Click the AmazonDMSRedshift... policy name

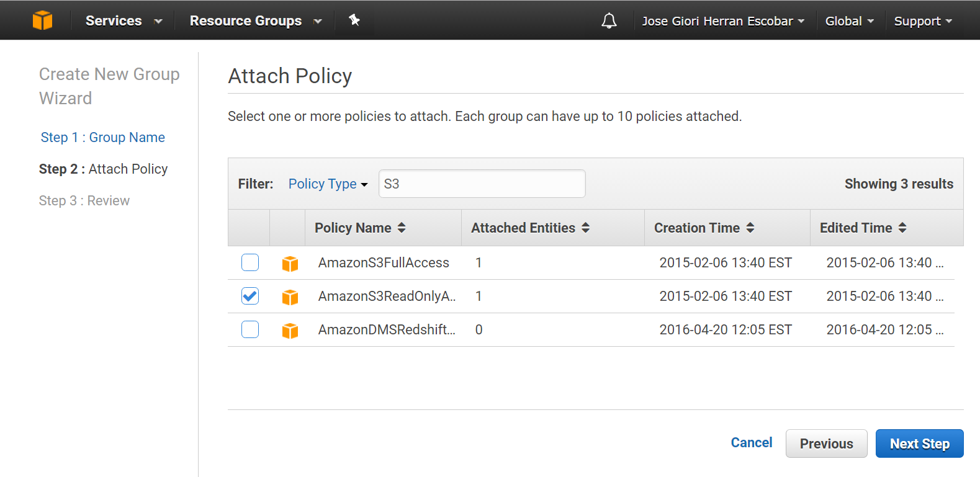(x=387, y=329)
